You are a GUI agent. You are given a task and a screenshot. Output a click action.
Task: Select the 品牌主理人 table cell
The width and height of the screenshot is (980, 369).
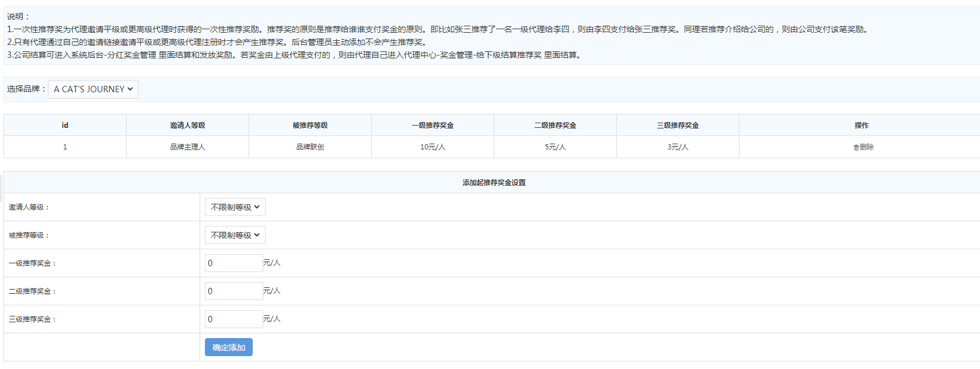pos(187,147)
